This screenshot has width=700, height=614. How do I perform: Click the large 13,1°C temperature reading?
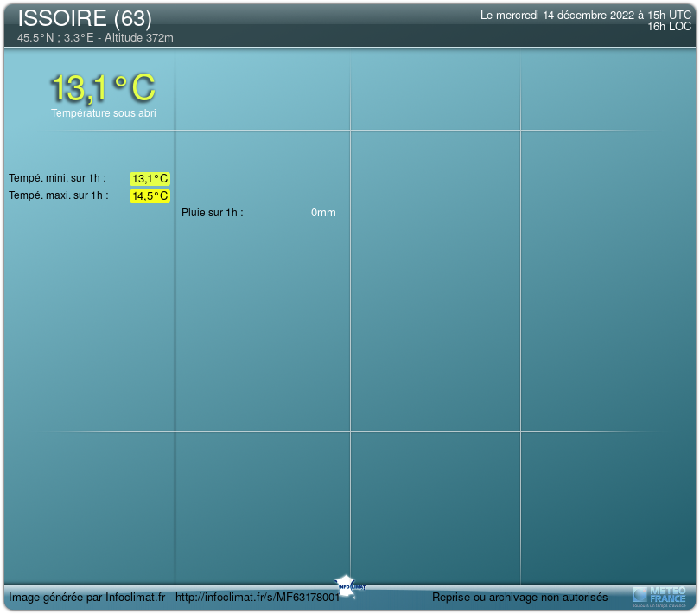(103, 87)
